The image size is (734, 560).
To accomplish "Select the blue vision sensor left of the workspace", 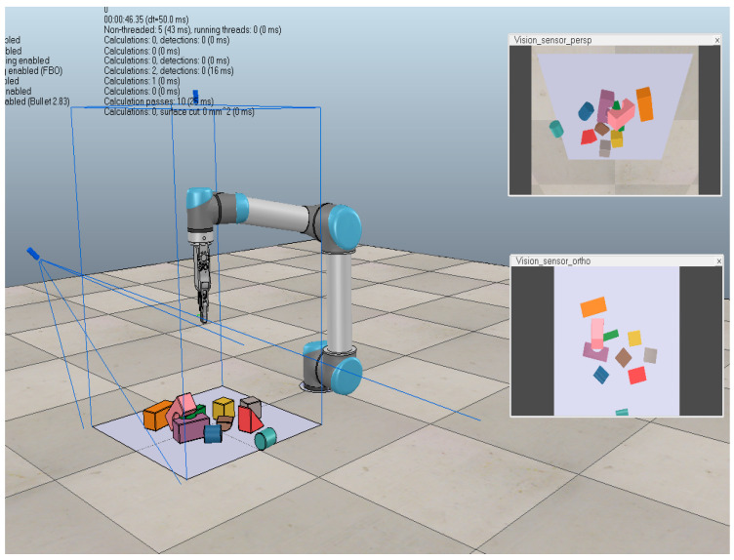I will tap(33, 254).
